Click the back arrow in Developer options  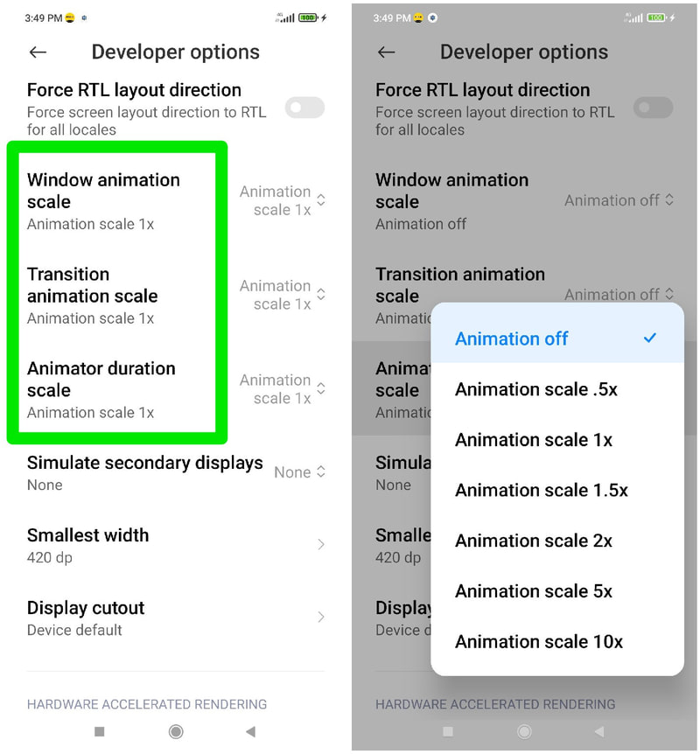38,52
